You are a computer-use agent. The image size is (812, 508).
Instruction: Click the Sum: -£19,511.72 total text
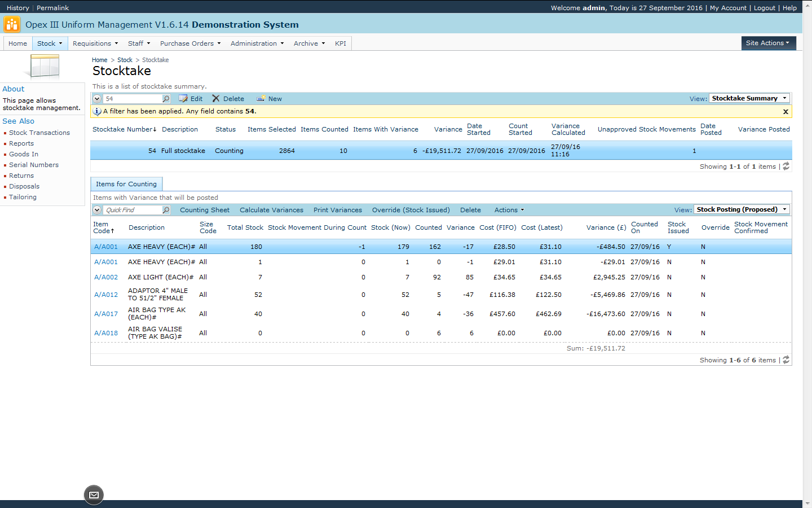[x=596, y=348]
